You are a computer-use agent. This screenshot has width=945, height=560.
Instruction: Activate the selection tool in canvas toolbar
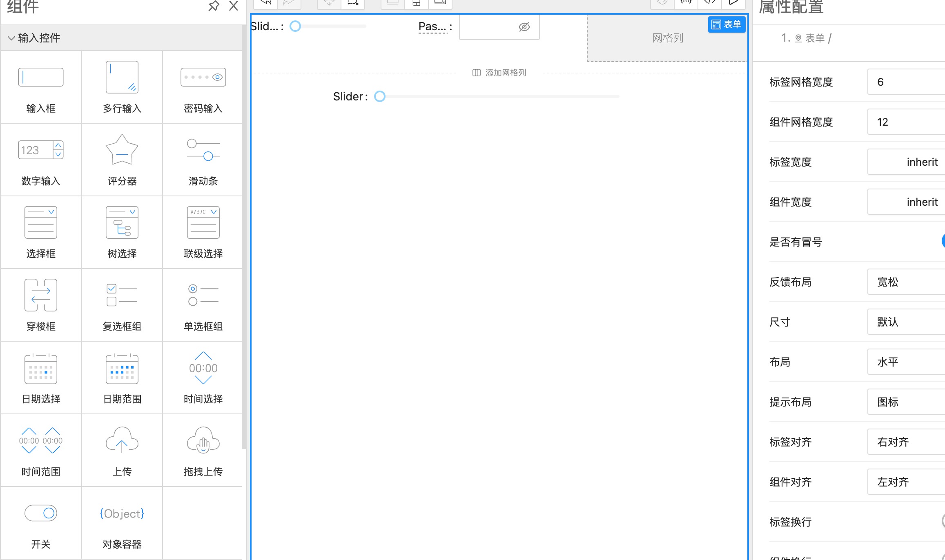(353, 3)
